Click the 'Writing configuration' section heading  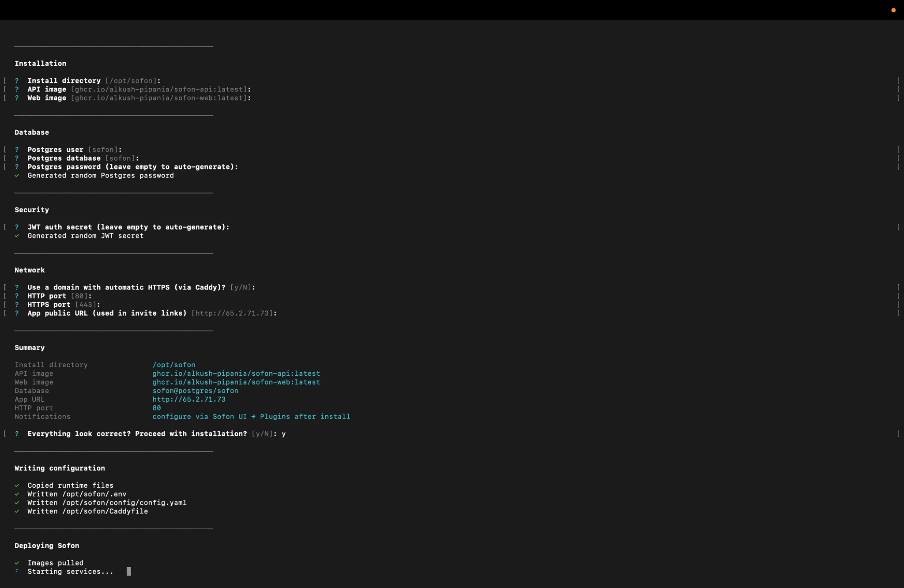pos(60,468)
